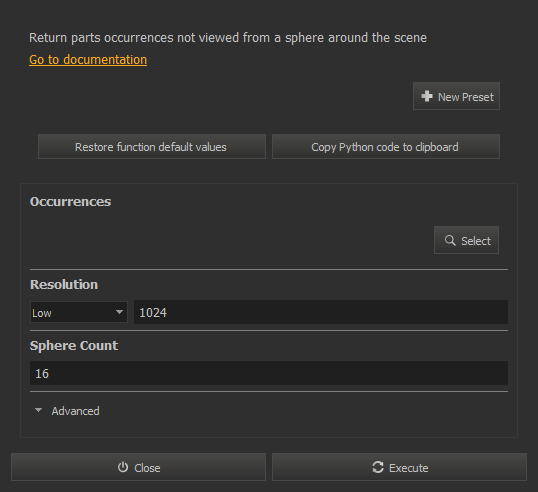Viewport: 538px width, 492px height.
Task: Click the Resolution dropdown arrow
Action: (119, 312)
